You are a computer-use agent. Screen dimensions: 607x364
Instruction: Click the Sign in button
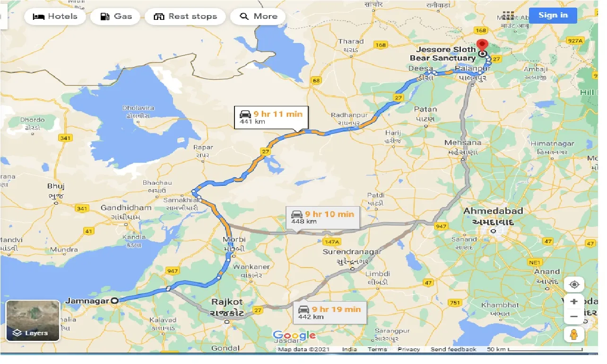click(553, 15)
